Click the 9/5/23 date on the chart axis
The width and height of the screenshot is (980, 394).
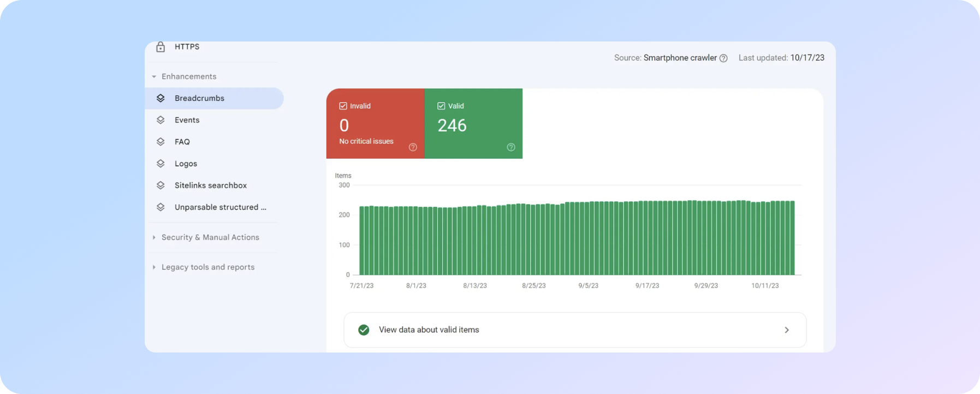point(589,286)
